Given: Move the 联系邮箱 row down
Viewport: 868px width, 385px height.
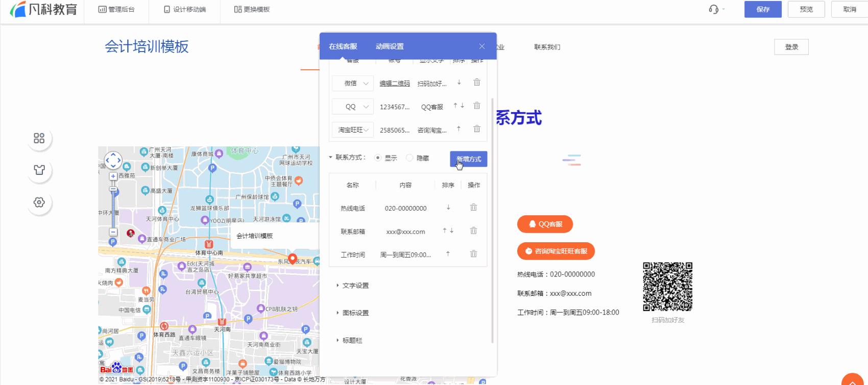Looking at the screenshot, I should 452,230.
